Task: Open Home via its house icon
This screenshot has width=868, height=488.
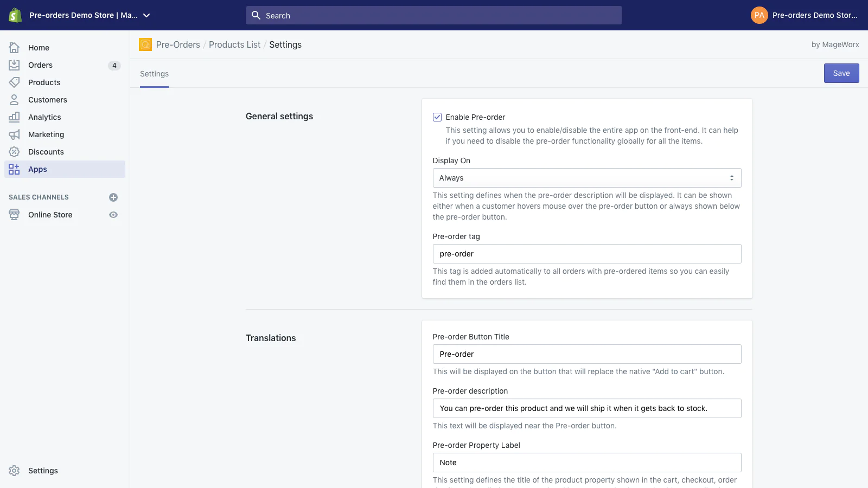Action: pos(14,48)
